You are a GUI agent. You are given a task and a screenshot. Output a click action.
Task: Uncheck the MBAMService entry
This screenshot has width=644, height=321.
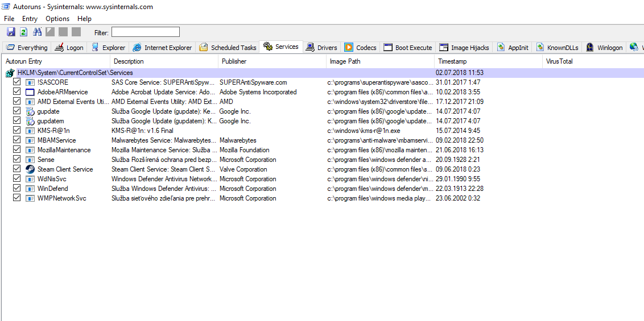17,140
